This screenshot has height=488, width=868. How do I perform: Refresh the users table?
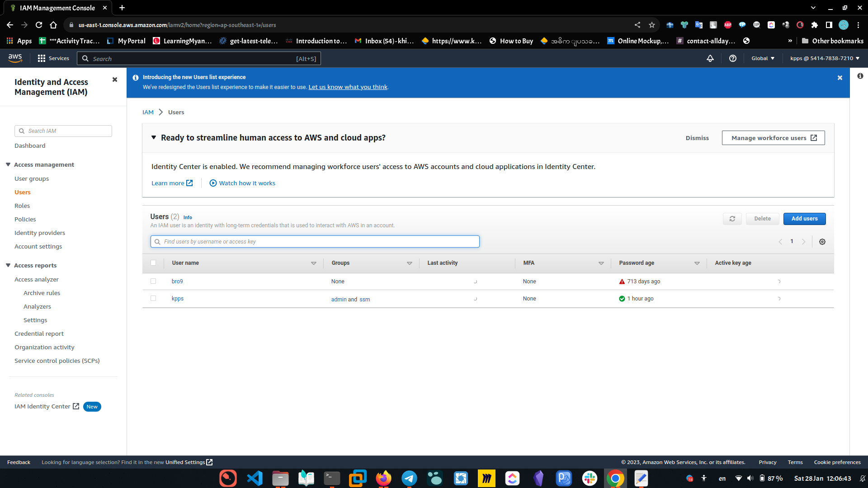(732, 219)
